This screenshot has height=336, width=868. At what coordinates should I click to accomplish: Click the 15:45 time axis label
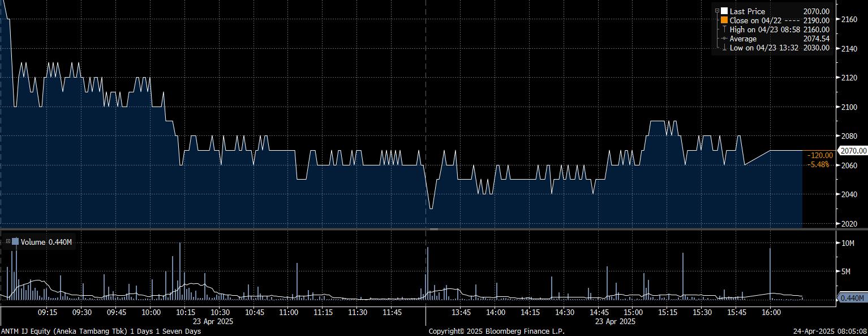[x=737, y=313]
